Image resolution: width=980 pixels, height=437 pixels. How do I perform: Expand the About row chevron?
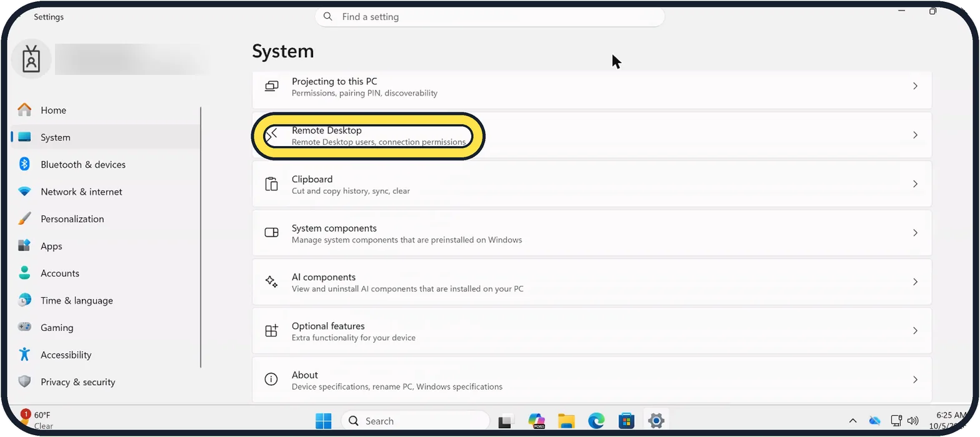tap(915, 380)
